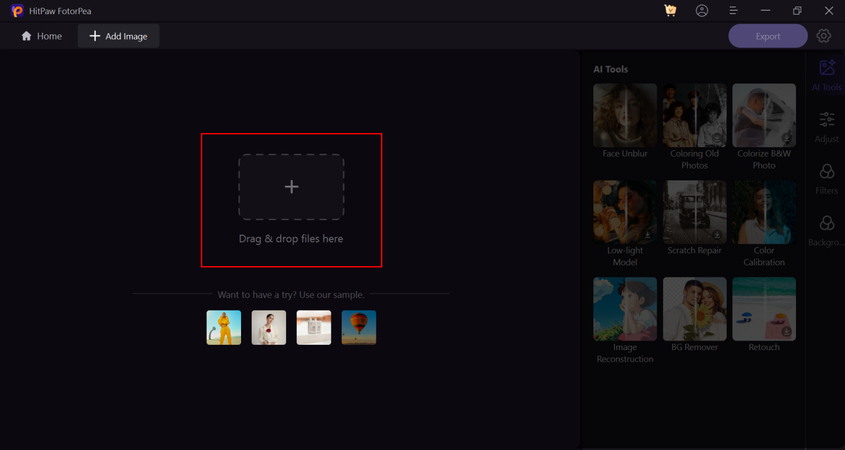Choose the Color Calibration thumbnail
Viewport: 845px width, 450px height.
click(764, 212)
